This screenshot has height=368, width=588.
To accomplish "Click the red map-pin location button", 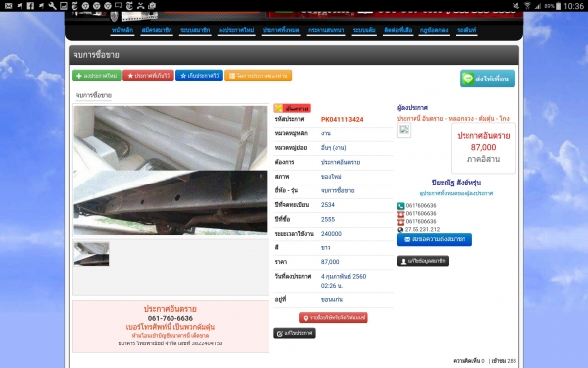I will tap(333, 318).
